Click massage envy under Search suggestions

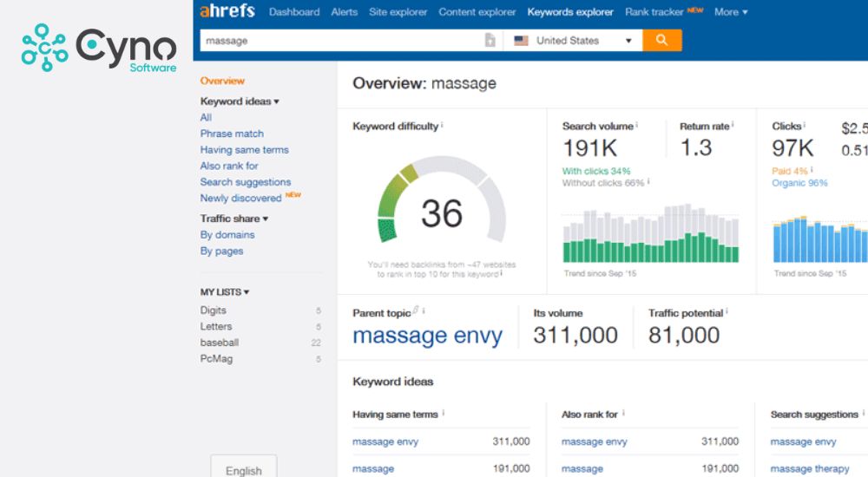click(x=803, y=441)
